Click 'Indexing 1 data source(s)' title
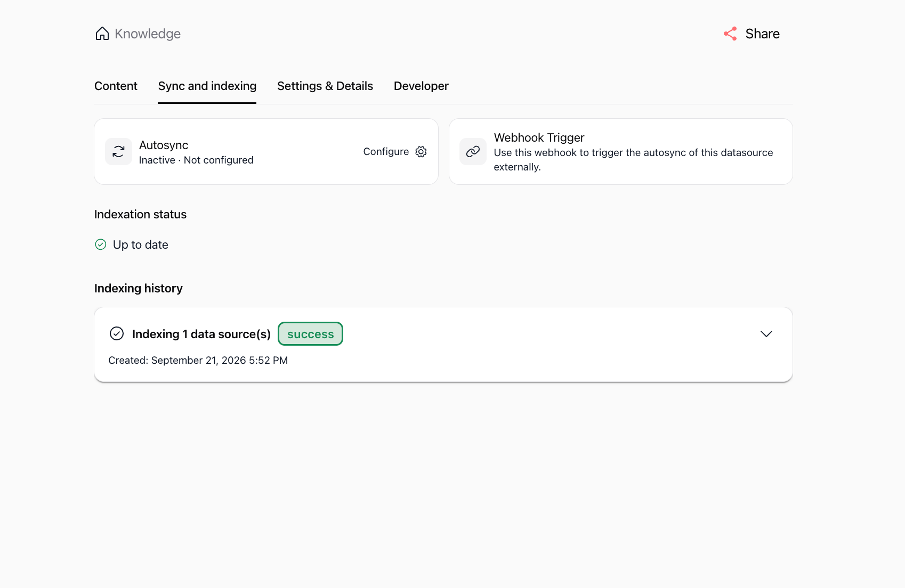This screenshot has width=905, height=588. coord(201,334)
